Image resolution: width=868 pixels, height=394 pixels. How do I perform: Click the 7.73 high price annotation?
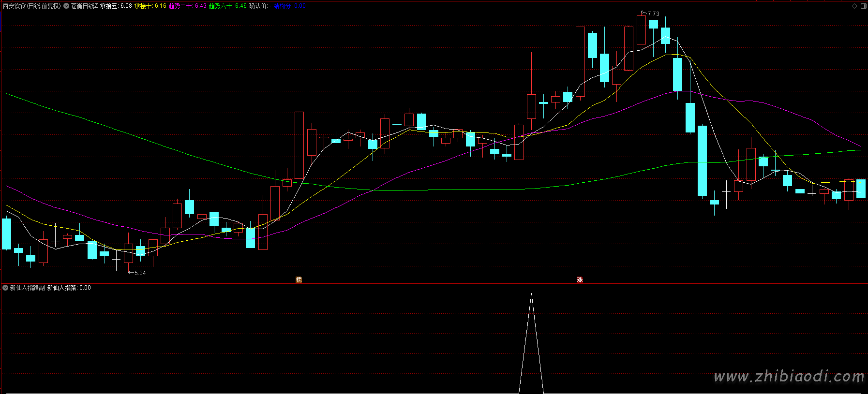tap(653, 14)
